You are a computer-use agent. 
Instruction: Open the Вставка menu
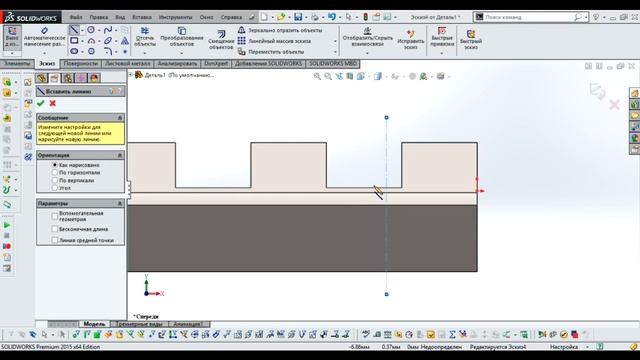pos(142,17)
